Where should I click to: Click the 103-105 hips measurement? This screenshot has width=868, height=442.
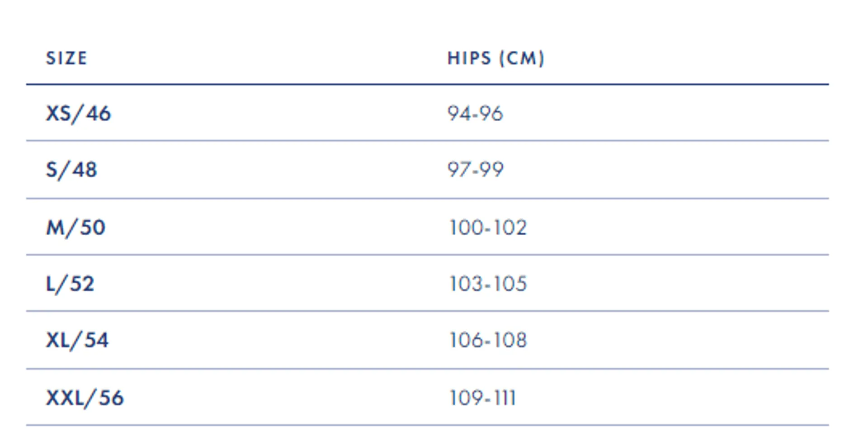tap(488, 284)
